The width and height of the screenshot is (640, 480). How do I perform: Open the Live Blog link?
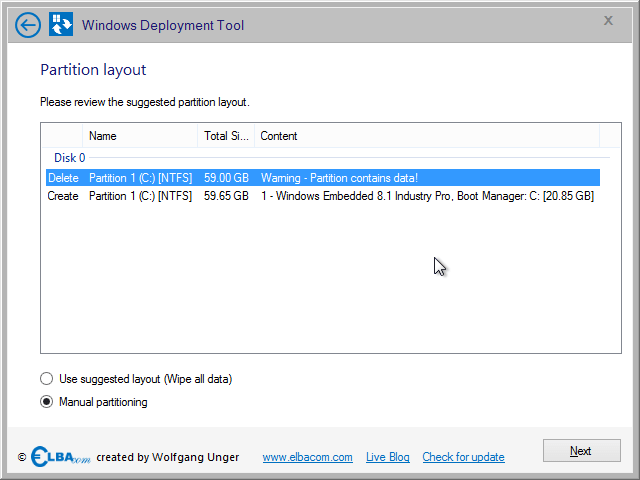pyautogui.click(x=387, y=457)
